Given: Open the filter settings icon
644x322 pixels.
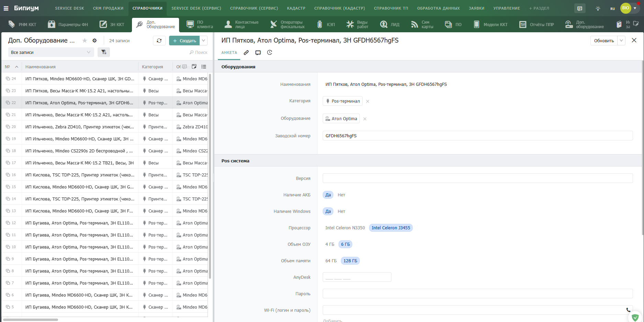Looking at the screenshot, I should tap(104, 52).
